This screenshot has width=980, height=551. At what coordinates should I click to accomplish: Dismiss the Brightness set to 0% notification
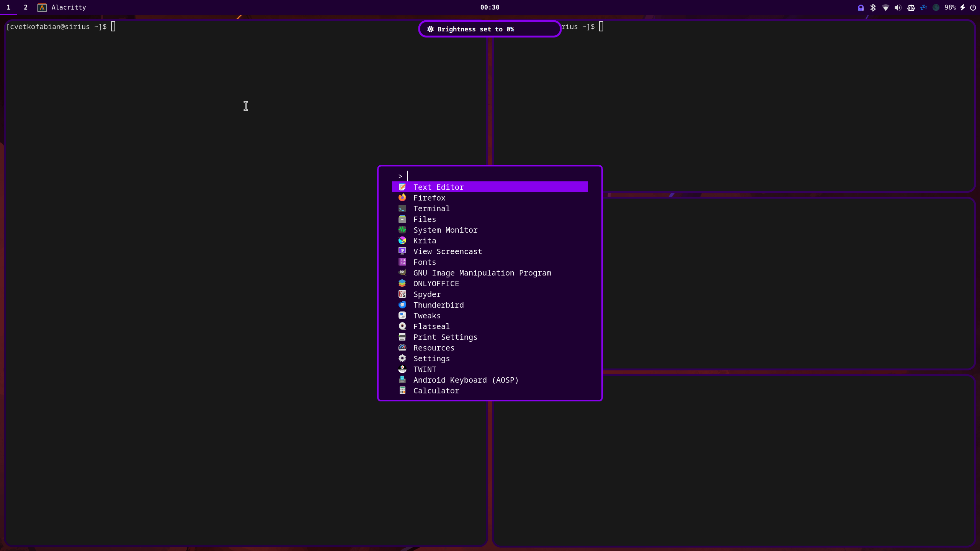tap(490, 29)
